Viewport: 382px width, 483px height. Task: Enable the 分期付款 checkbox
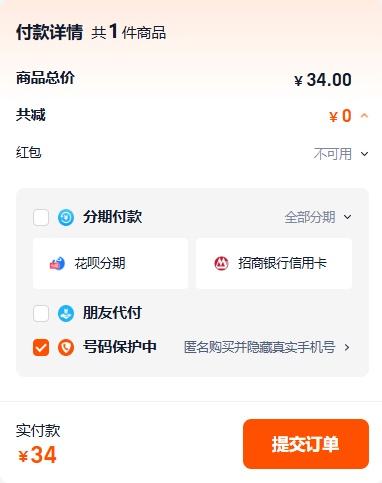point(41,217)
